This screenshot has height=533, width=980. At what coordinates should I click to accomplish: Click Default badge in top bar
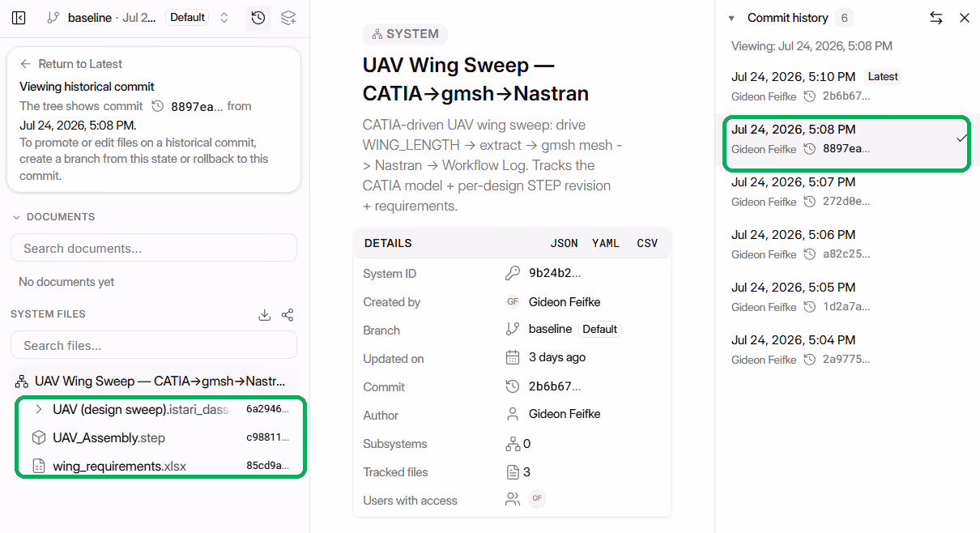[x=187, y=18]
